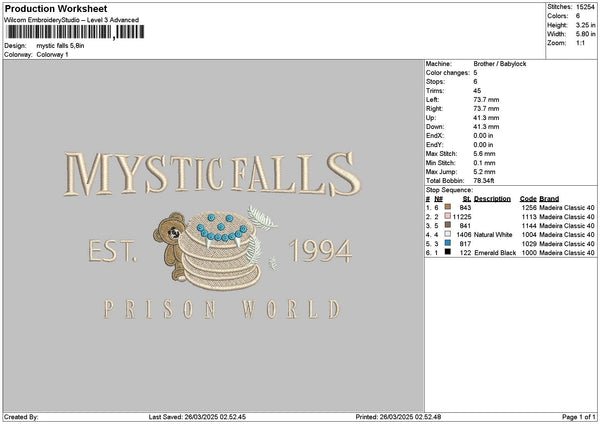
Task: Click the Up value '41.3 mm'
Action: coord(486,118)
